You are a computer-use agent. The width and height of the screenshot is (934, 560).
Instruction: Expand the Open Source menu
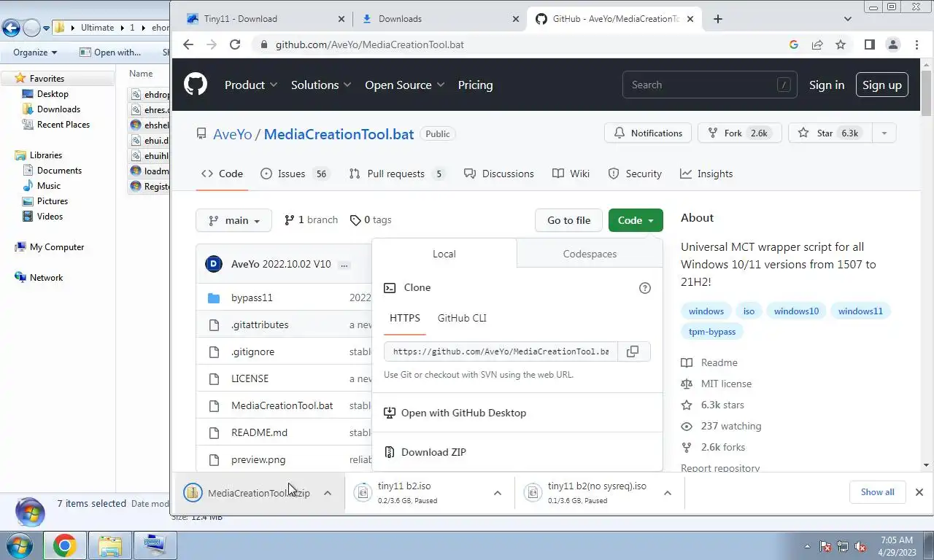click(405, 85)
